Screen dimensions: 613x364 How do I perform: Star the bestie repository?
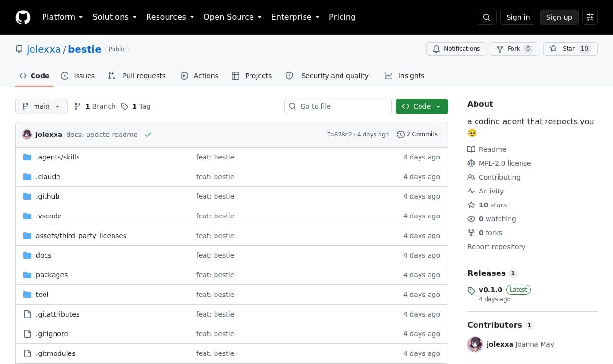tap(570, 49)
